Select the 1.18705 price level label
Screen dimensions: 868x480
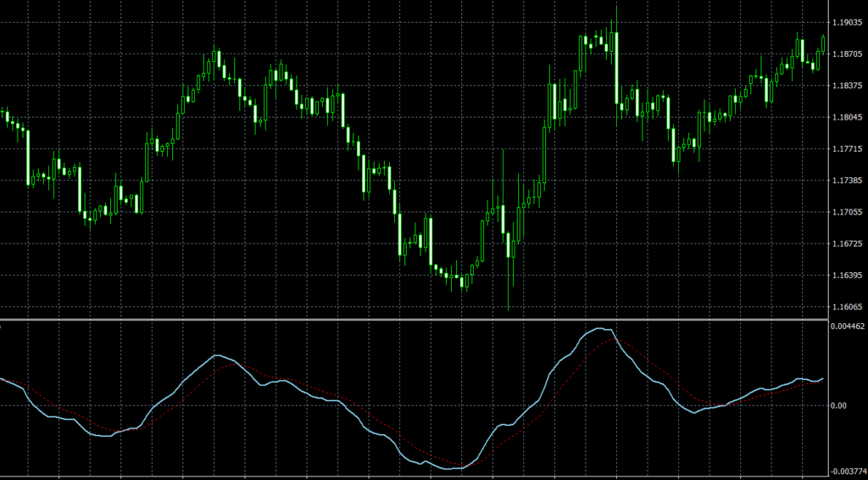point(846,54)
